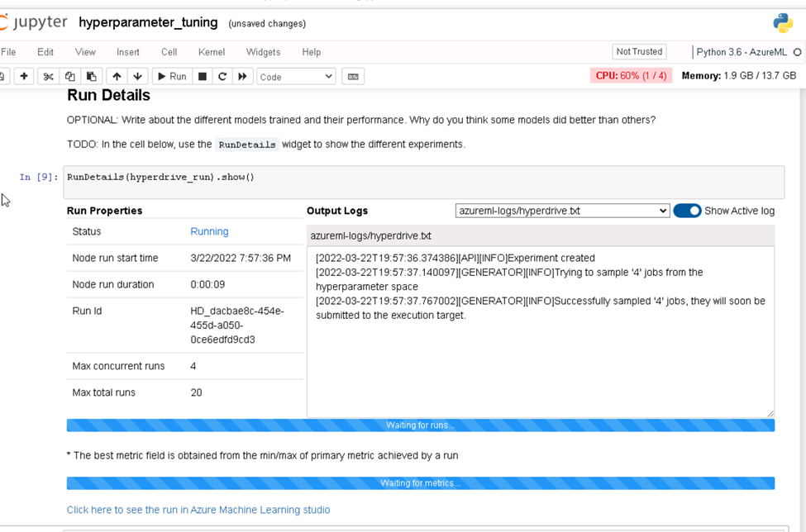The height and width of the screenshot is (532, 806).
Task: Run the selected cell
Action: tap(172, 77)
